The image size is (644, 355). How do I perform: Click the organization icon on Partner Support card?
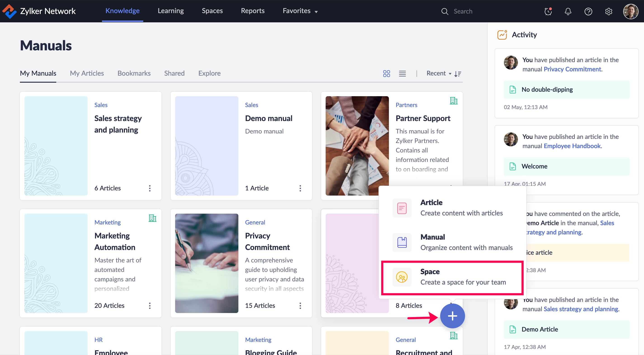click(x=454, y=101)
